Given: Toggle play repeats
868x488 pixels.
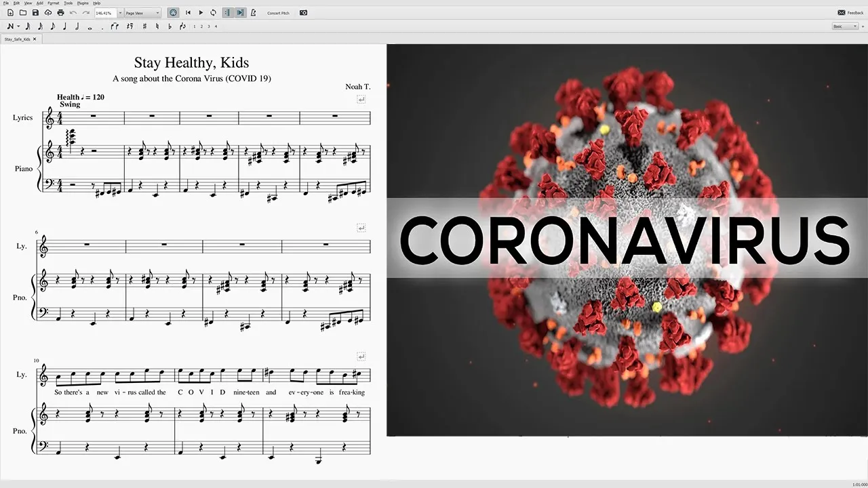Looking at the screenshot, I should pos(227,13).
